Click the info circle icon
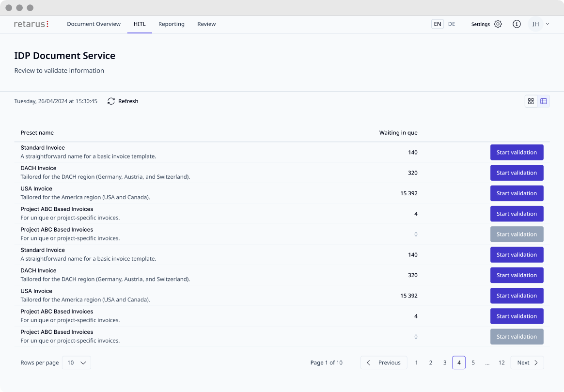The width and height of the screenshot is (564, 392). [x=517, y=24]
